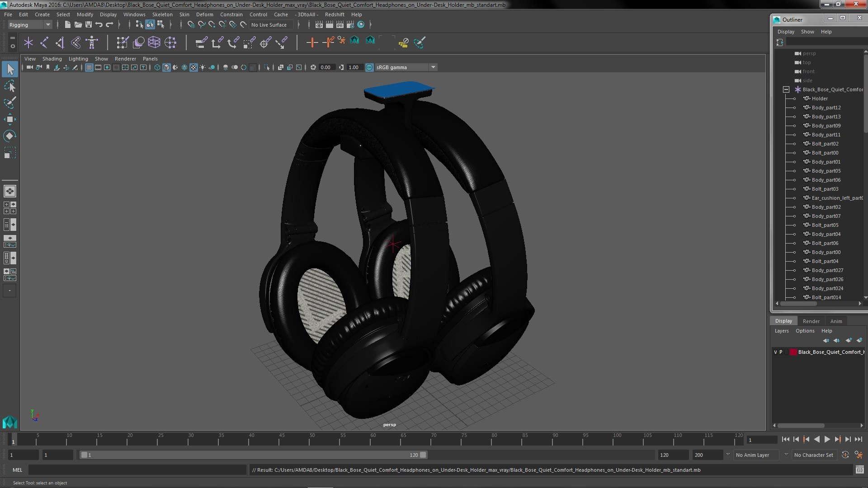Click the Play forwards button

(827, 439)
